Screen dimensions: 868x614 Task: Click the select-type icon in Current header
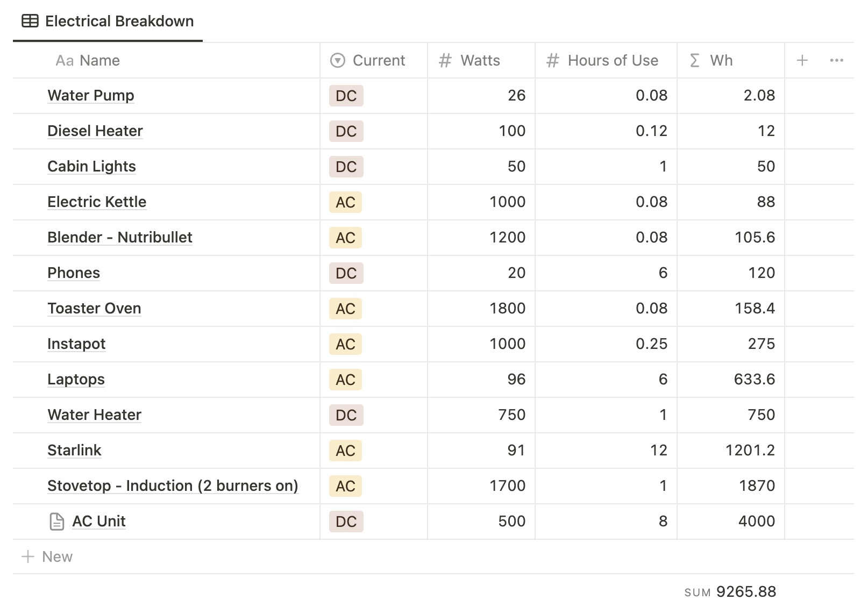(x=337, y=60)
